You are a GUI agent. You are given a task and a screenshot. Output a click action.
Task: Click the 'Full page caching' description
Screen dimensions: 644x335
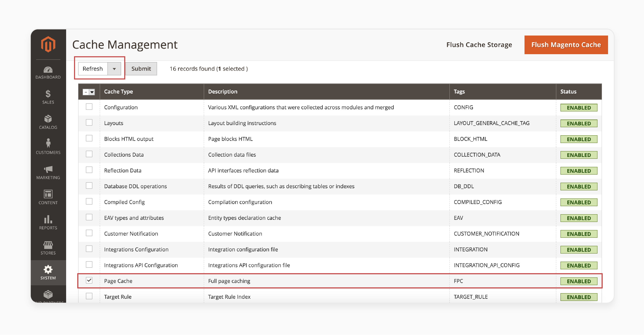[x=229, y=281]
